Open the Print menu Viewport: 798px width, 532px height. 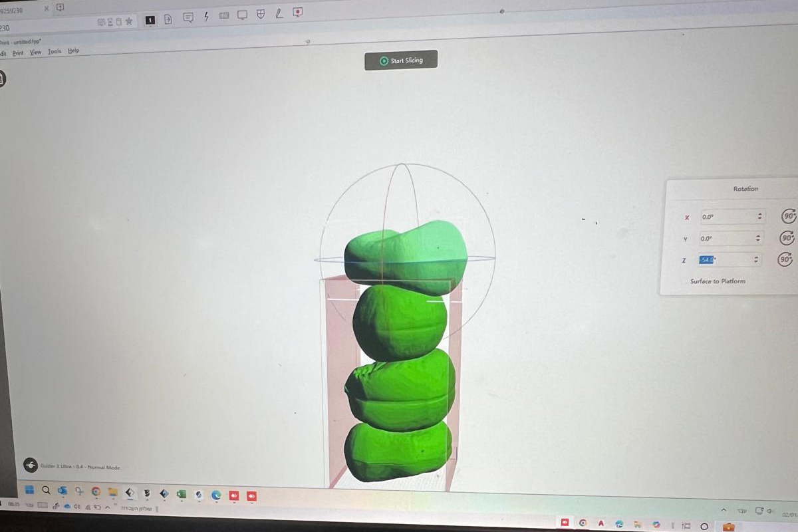[x=18, y=53]
